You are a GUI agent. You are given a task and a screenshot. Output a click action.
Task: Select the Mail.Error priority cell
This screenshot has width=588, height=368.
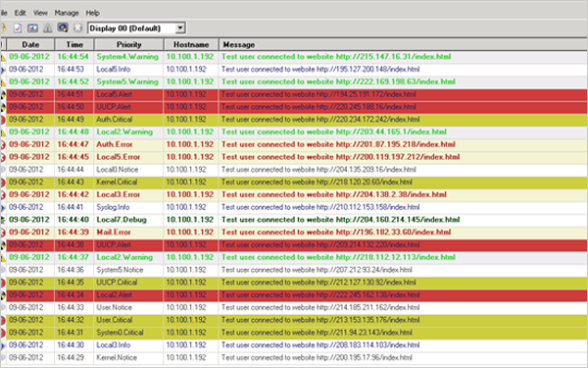coord(128,232)
